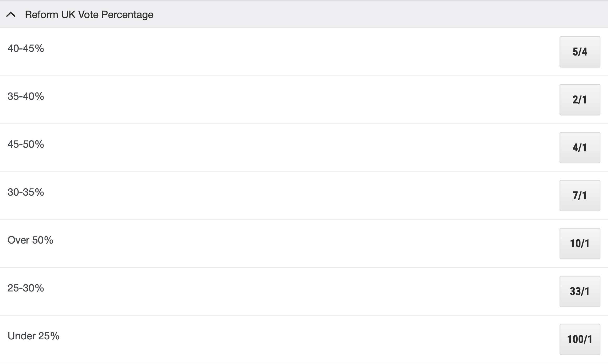
Task: Click the 100/1 odds button
Action: 579,339
